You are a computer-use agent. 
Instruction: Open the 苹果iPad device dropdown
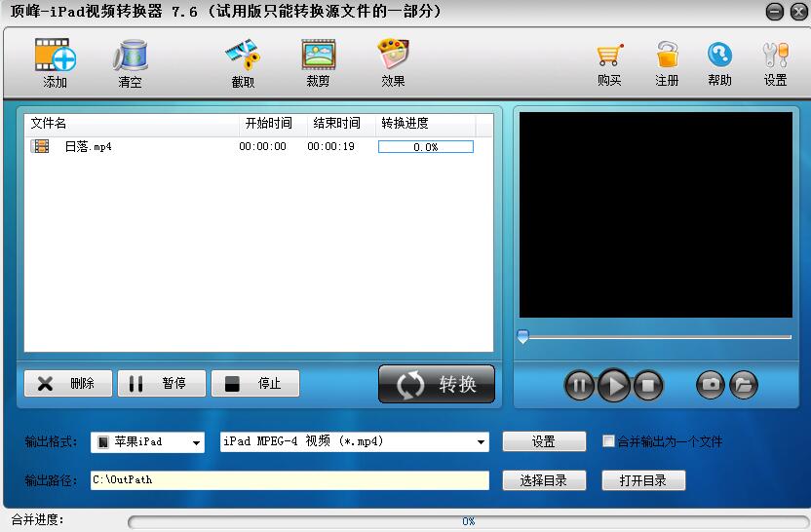147,442
